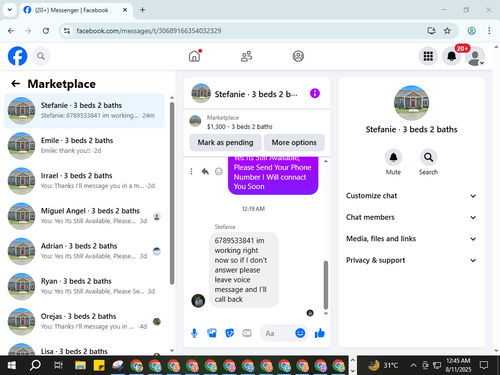Click the chat messages scrollbar
Screen dimensions: 500x375
(326, 285)
